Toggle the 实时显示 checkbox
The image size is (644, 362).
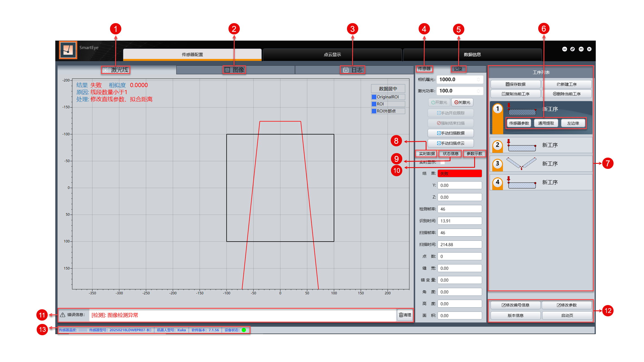[x=443, y=162]
